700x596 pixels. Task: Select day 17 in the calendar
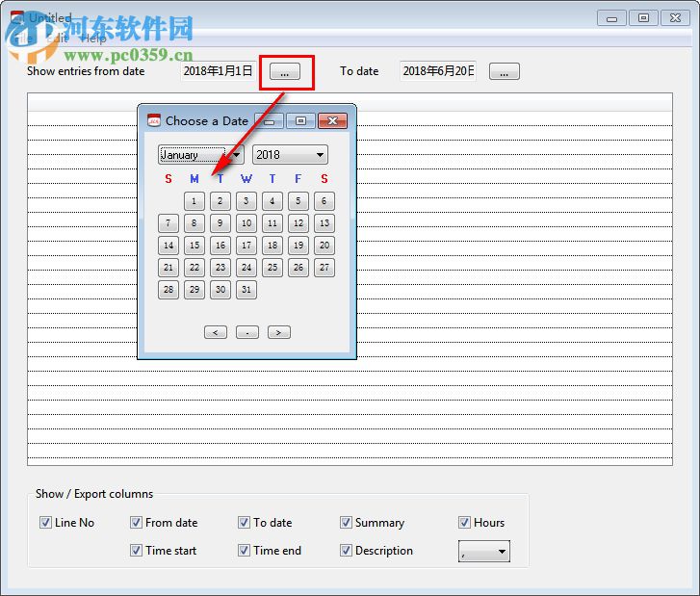(246, 246)
